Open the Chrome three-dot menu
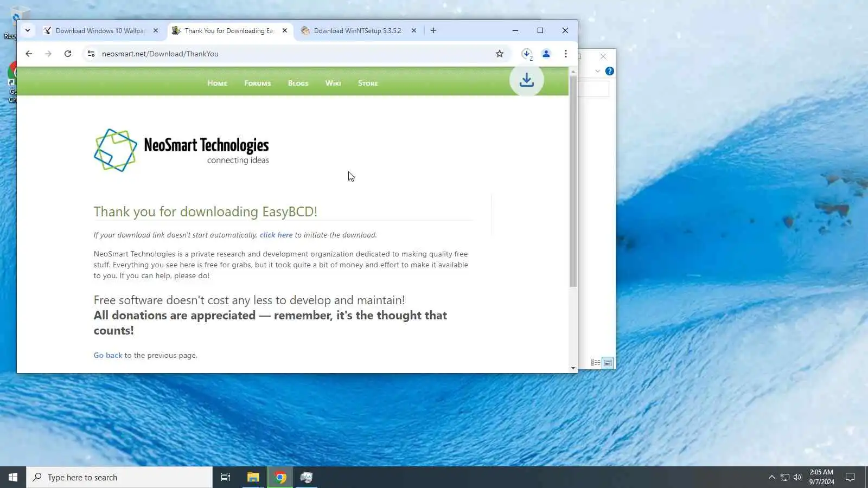Image resolution: width=868 pixels, height=488 pixels. point(565,54)
